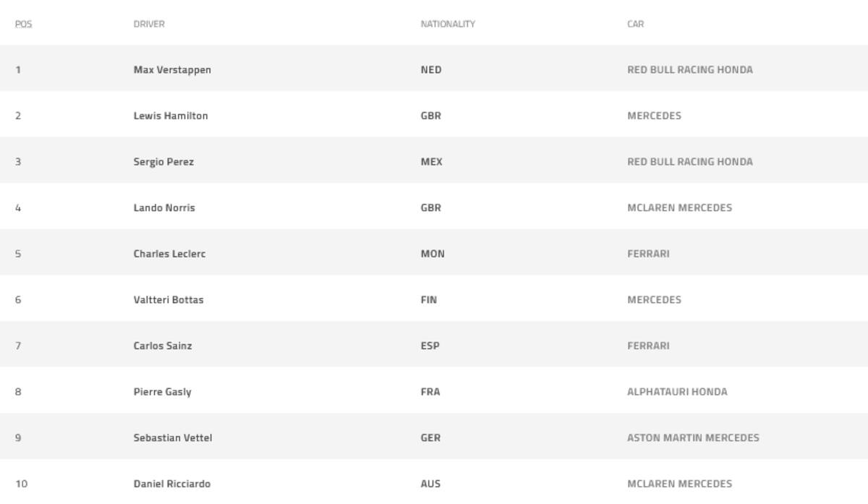Open Daniel Ricciardo driver entry
The height and width of the screenshot is (504, 868).
(172, 484)
